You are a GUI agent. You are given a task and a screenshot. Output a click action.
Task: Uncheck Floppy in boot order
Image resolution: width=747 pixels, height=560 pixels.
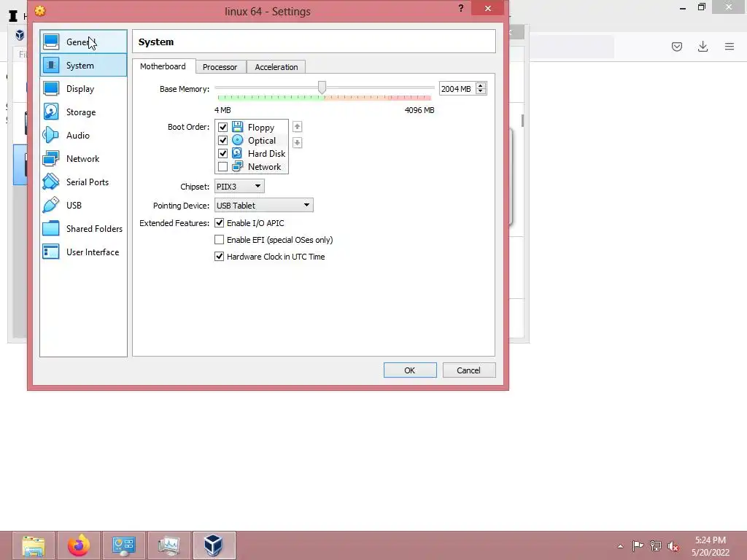(222, 127)
